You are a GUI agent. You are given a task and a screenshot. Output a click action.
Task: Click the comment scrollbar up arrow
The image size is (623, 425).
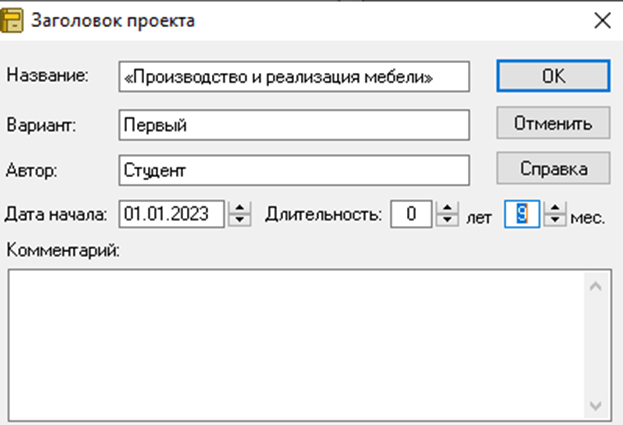tap(595, 286)
